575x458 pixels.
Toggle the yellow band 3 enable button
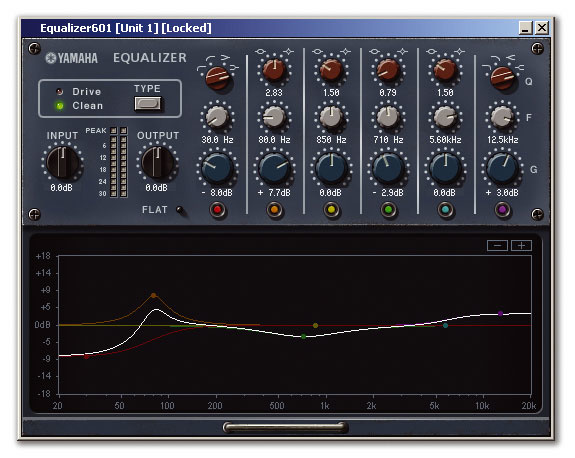pos(332,210)
